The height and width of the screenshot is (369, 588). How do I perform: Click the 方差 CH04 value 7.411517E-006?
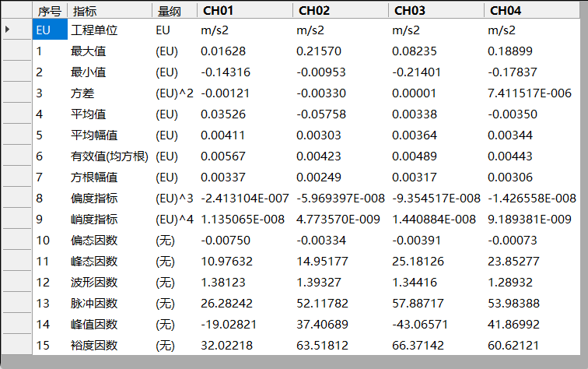(532, 93)
